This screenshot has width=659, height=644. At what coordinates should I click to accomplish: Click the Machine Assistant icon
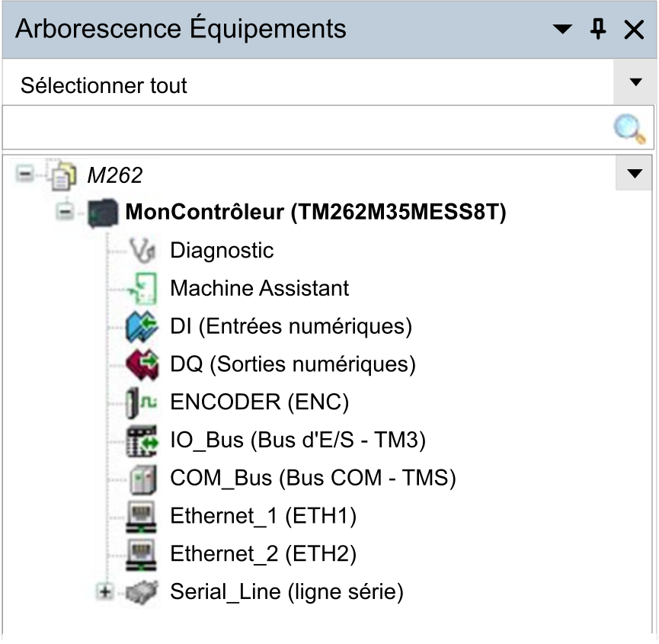point(143,288)
